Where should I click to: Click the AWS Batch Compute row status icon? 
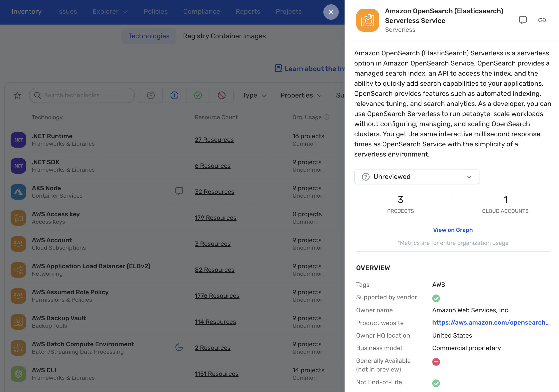pyautogui.click(x=179, y=347)
